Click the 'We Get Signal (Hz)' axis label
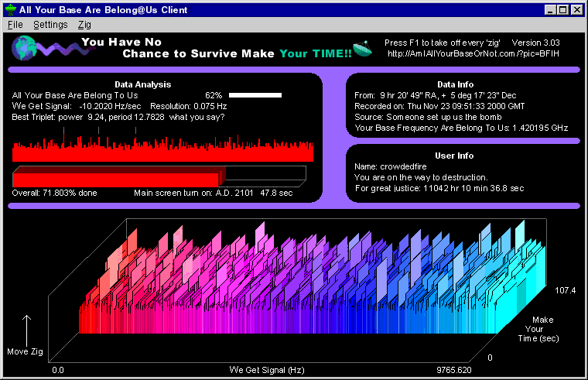The height and width of the screenshot is (380, 588). point(267,370)
